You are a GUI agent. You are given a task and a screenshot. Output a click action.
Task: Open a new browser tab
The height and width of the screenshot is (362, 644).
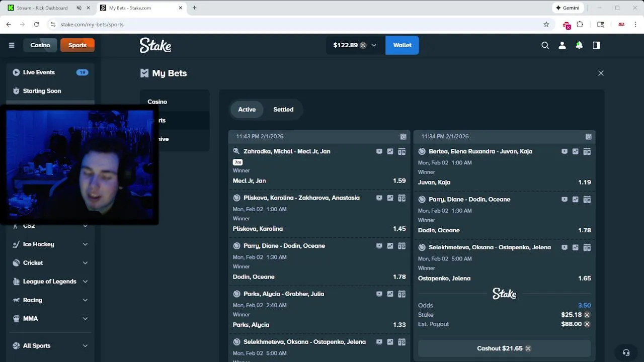194,8
